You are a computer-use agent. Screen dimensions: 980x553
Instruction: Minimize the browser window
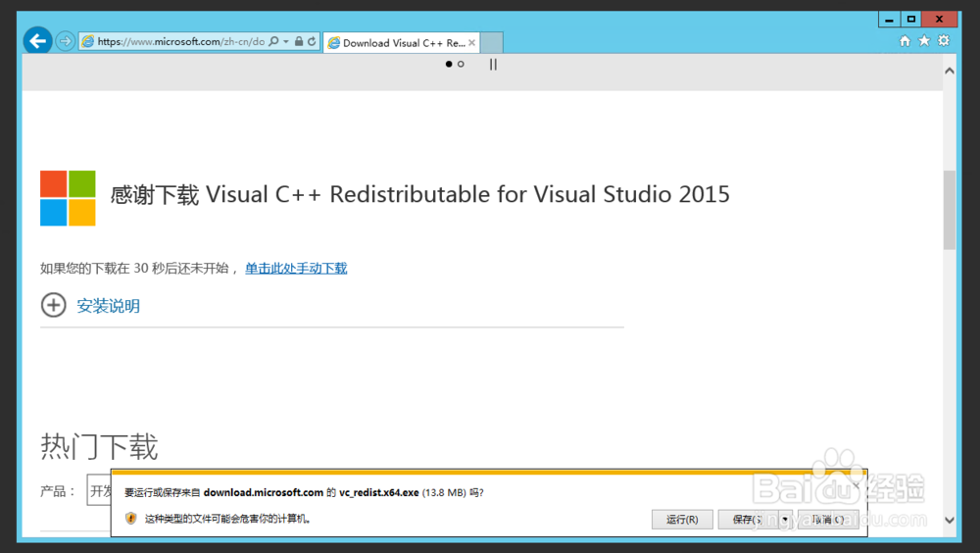(x=889, y=20)
